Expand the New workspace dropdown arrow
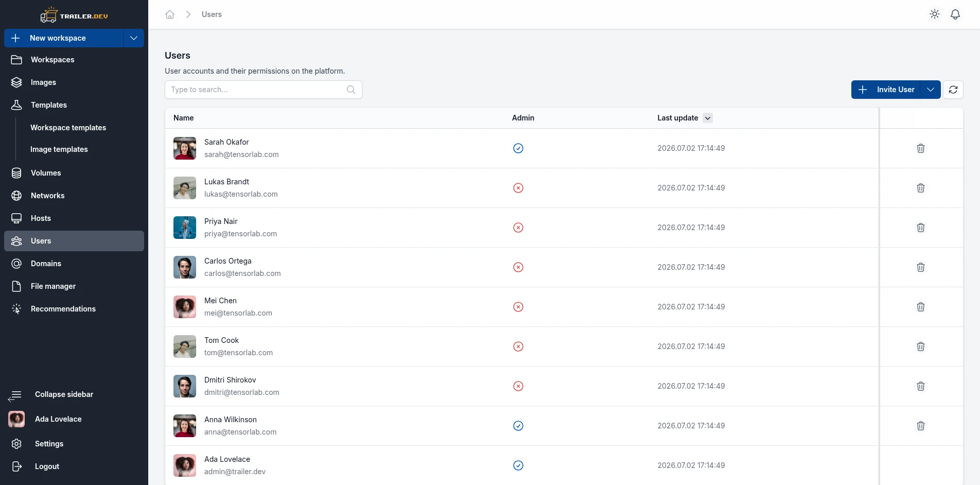980x485 pixels. point(134,38)
